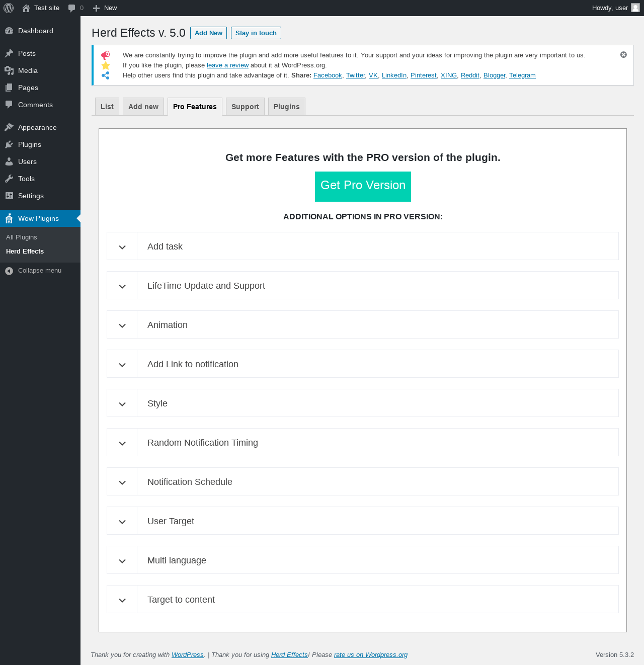
Task: Share via the LinkedIn link
Action: [394, 75]
